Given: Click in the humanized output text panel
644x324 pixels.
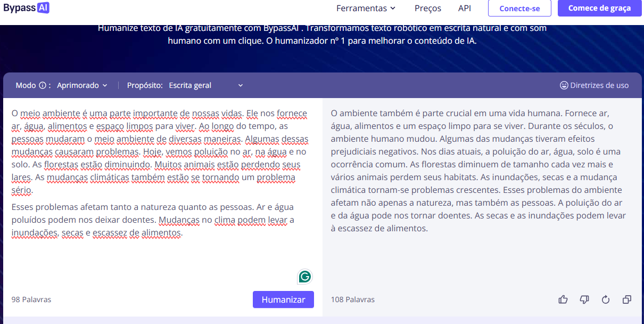Looking at the screenshot, I should (479, 171).
